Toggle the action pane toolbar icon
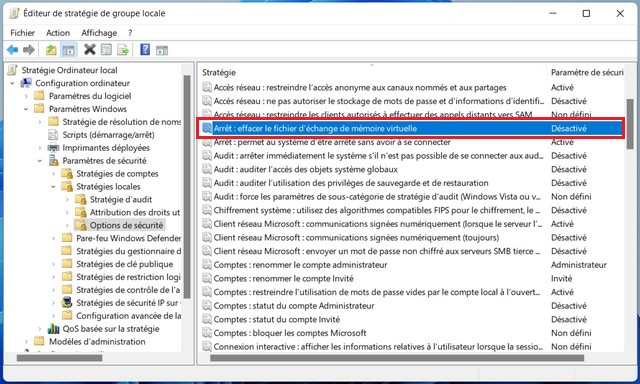 pyautogui.click(x=162, y=50)
